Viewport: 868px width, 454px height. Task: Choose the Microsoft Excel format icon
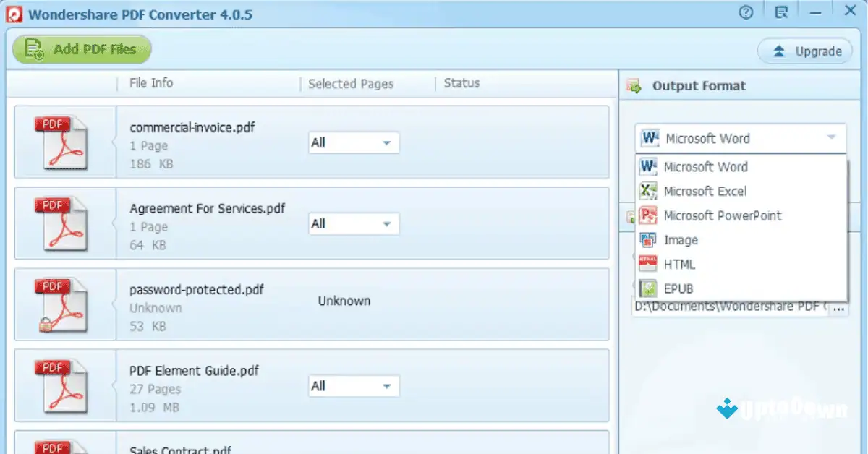click(x=649, y=191)
